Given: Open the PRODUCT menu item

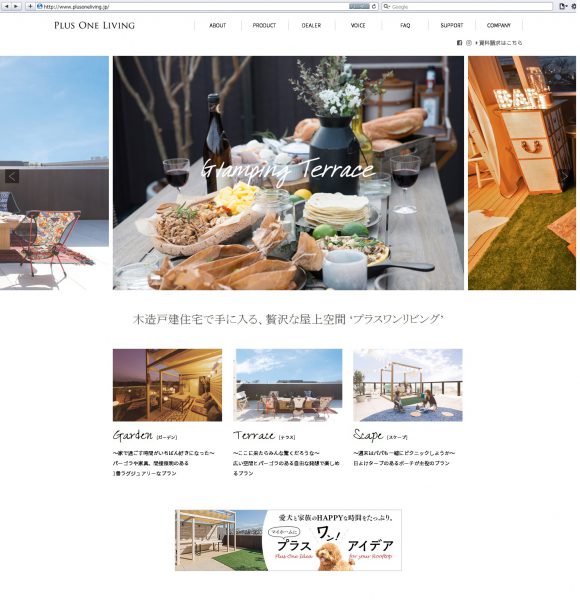Looking at the screenshot, I should (264, 26).
